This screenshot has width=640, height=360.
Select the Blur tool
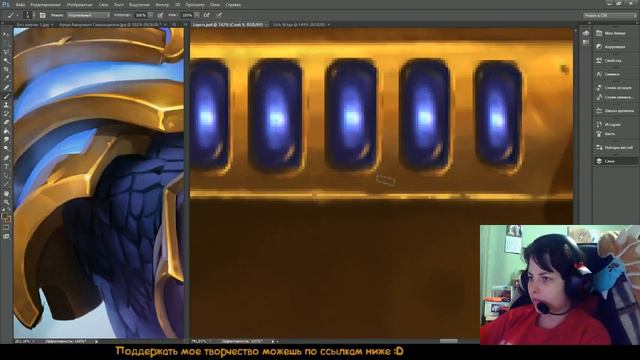tap(6, 140)
